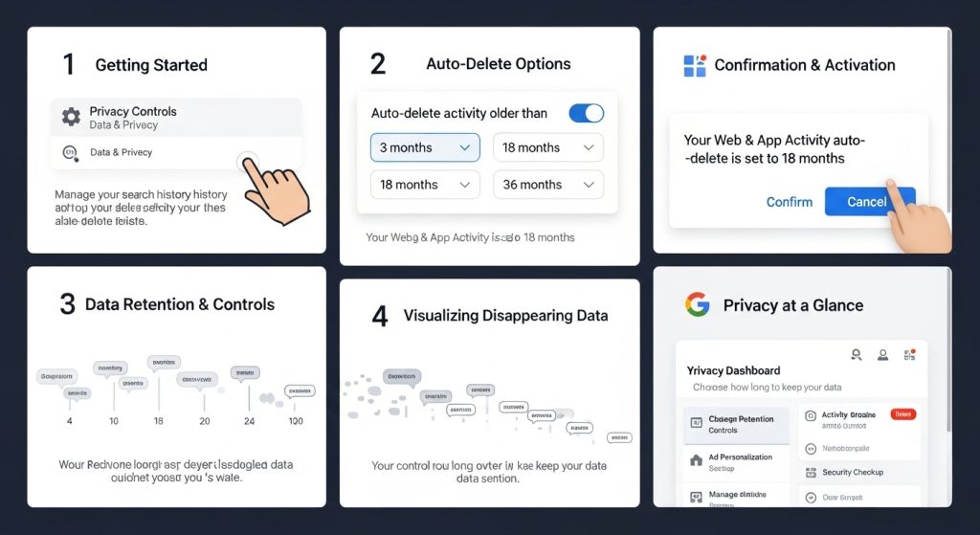The image size is (980, 535).
Task: Select the Data Retention Controls sidebar item
Action: coord(736,424)
